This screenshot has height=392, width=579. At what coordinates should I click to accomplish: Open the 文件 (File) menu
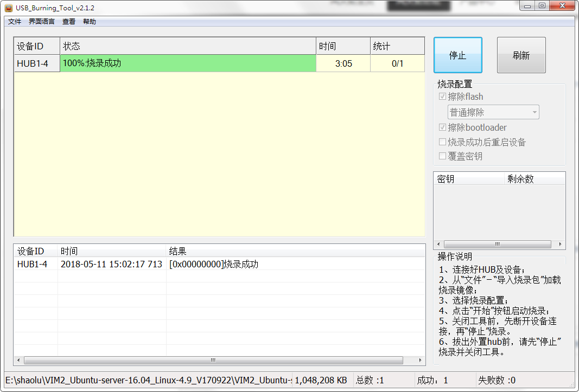[x=14, y=21]
